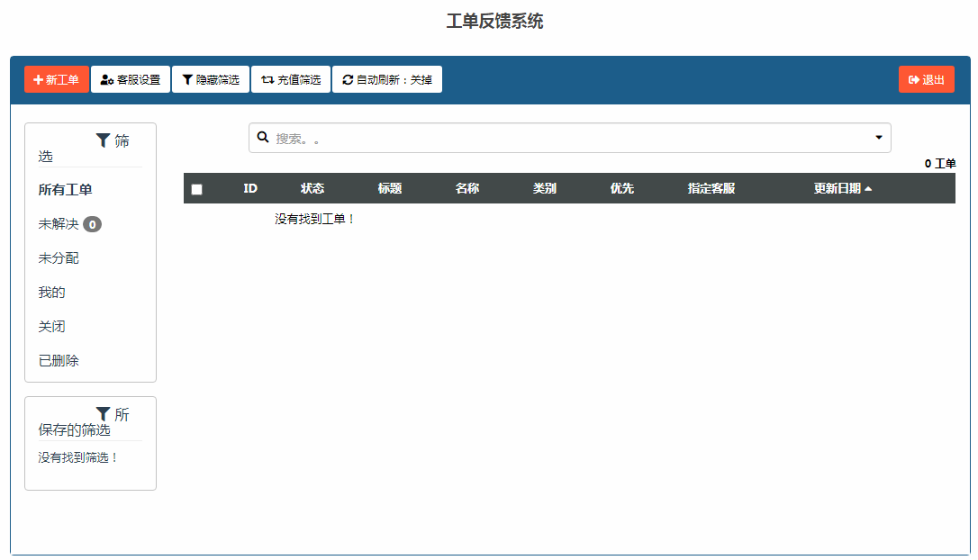
Task: Click the magnifier icon in the search bar
Action: pos(262,137)
